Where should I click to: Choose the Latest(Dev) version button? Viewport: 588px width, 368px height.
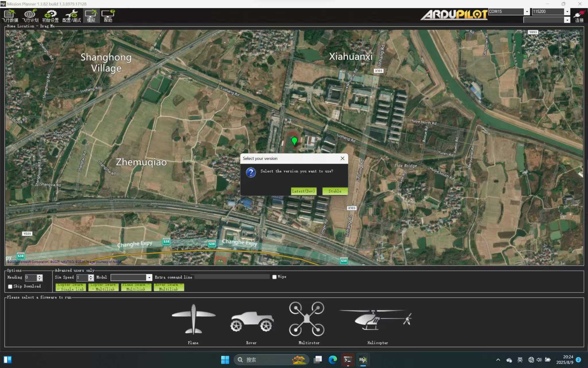click(x=303, y=191)
